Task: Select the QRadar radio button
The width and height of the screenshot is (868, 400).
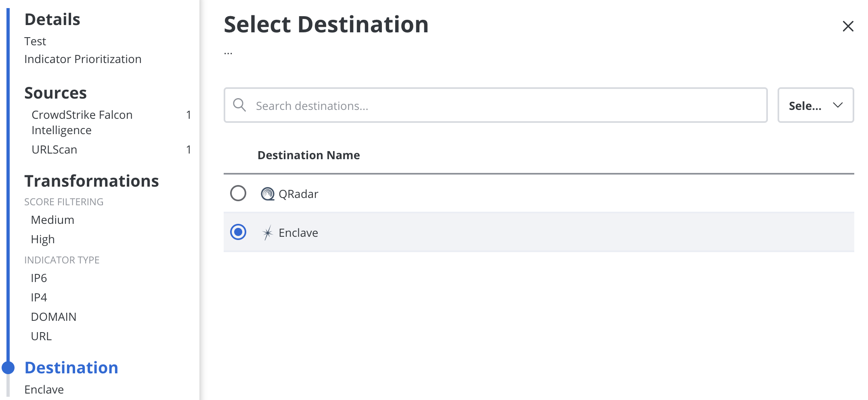Action: 238,193
